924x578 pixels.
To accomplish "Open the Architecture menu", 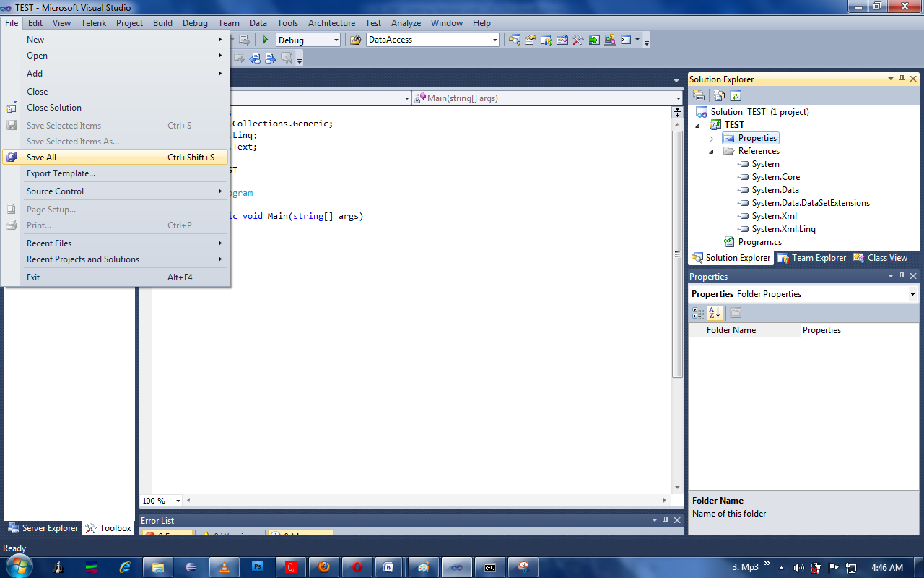I will [331, 23].
